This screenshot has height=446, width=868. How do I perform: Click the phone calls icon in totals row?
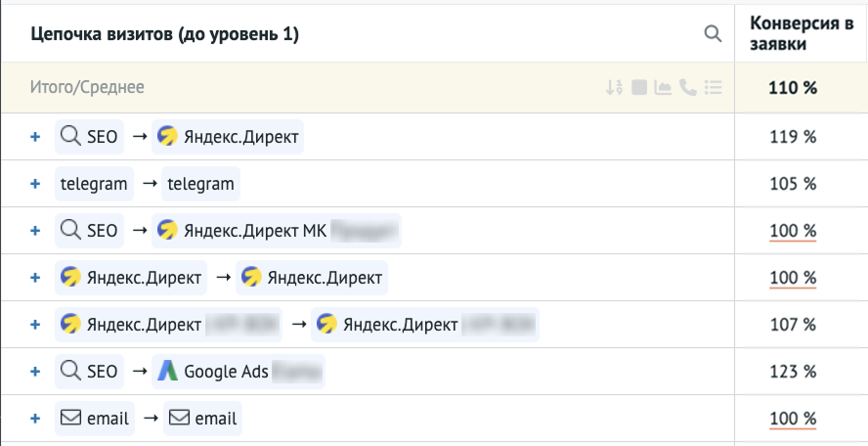pos(687,87)
